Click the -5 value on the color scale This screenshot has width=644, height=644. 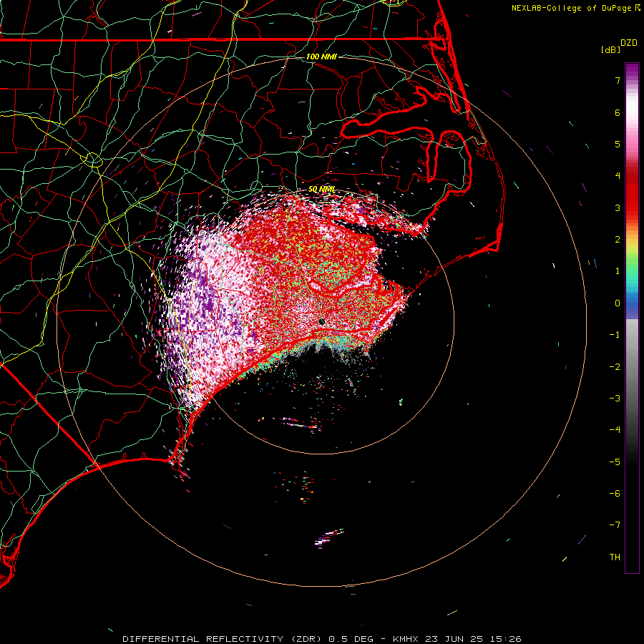(x=615, y=462)
